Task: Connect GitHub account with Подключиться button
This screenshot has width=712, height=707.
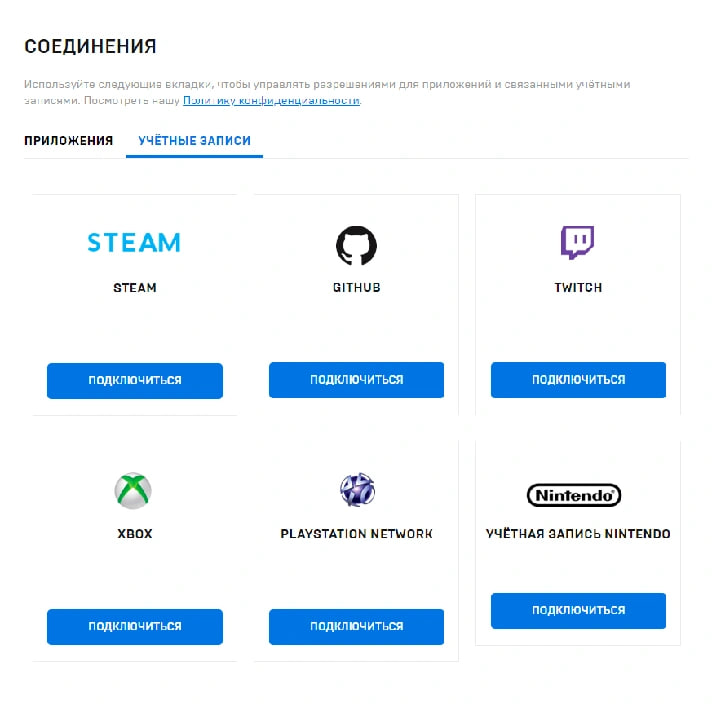Action: [x=356, y=380]
